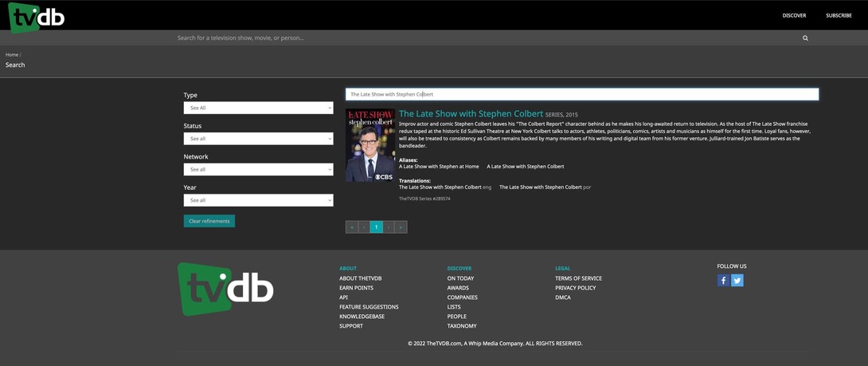Viewport: 868px width, 366px height.
Task: Open the API footer link
Action: pos(344,297)
